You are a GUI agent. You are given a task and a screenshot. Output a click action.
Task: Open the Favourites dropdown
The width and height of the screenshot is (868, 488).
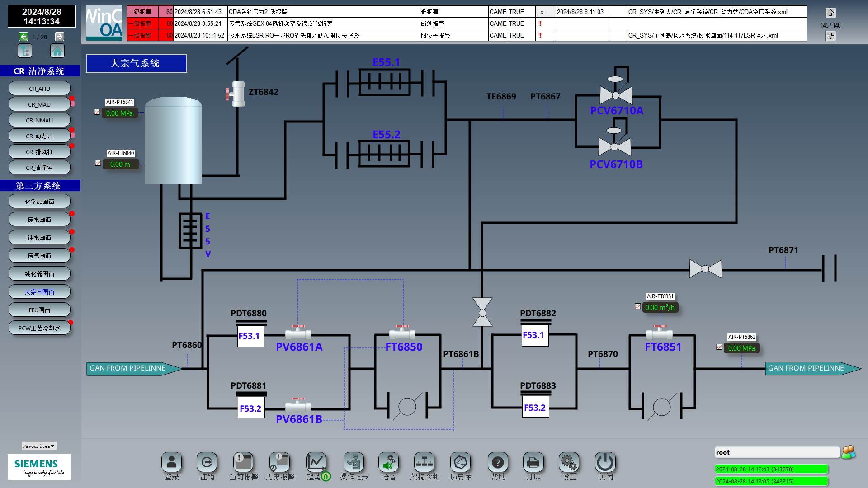[39, 446]
